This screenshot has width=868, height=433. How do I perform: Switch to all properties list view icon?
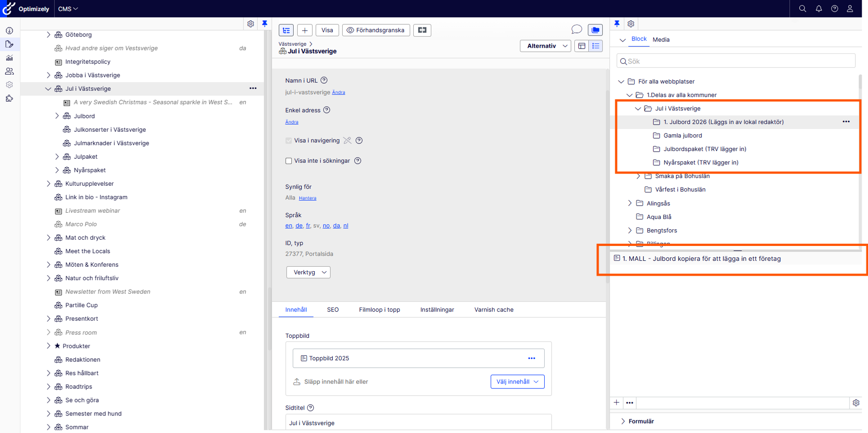[x=595, y=46]
